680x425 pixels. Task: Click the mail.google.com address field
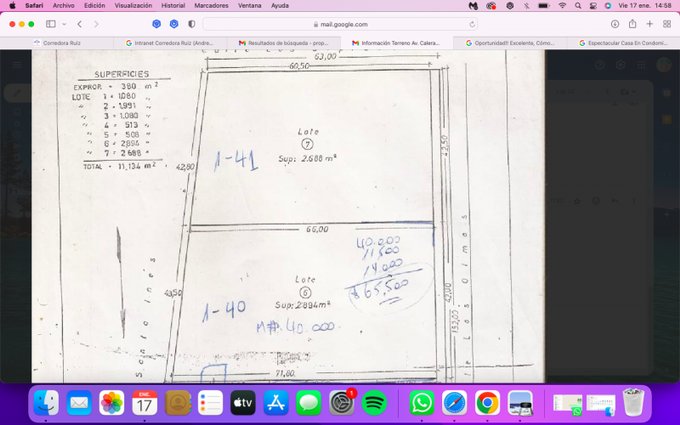click(340, 24)
